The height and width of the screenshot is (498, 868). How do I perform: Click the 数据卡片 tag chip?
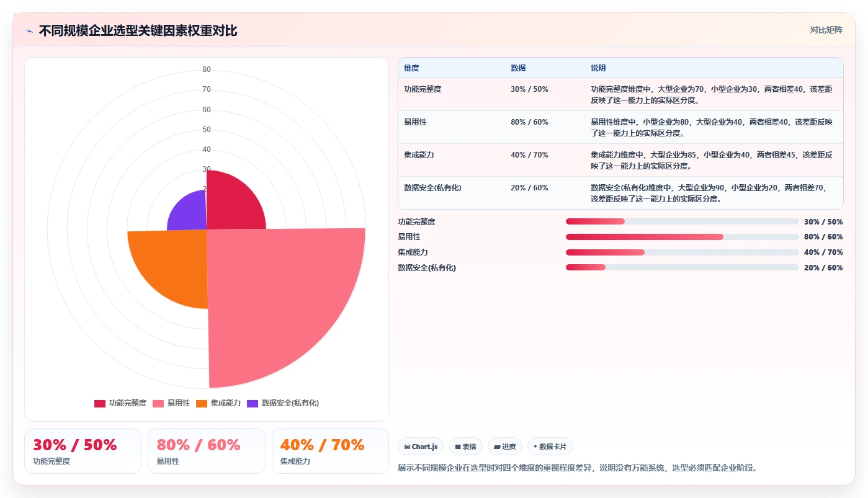click(550, 447)
